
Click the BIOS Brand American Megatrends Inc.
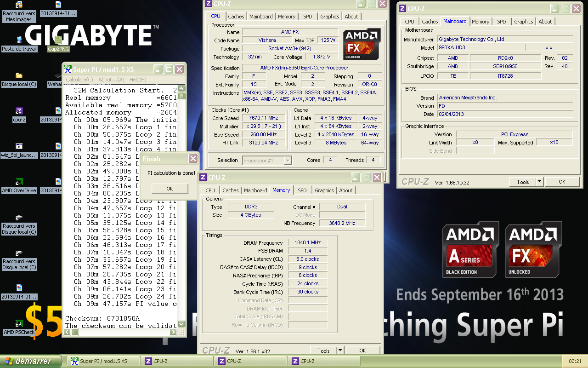pos(505,98)
